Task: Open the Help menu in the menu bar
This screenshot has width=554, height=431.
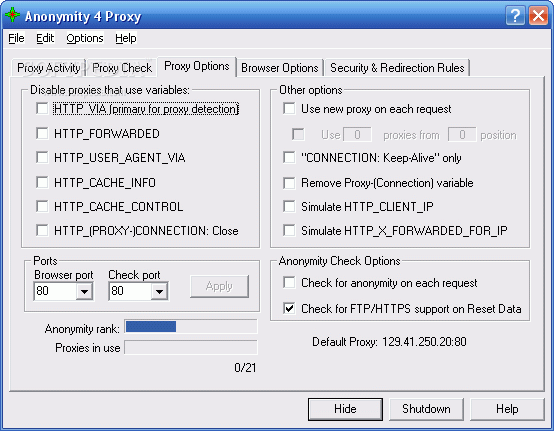Action: (x=126, y=38)
